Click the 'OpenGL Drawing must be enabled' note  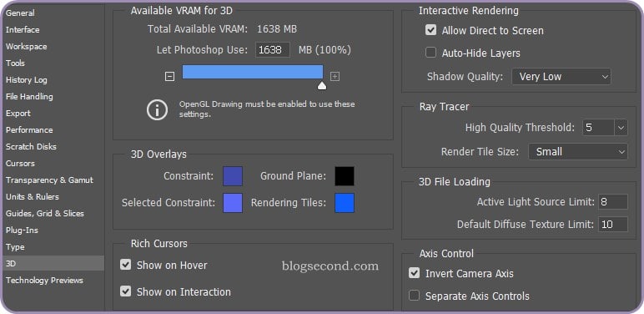(267, 109)
